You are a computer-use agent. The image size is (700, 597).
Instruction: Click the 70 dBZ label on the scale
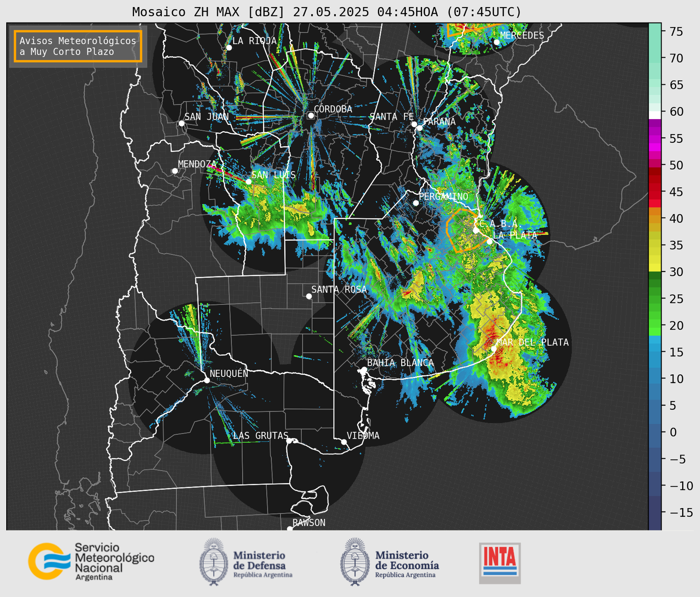[676, 58]
